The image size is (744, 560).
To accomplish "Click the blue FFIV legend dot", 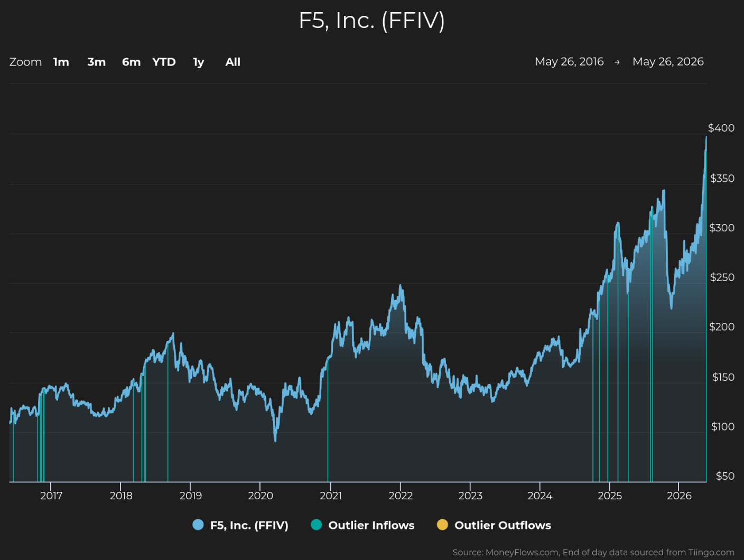I will (198, 525).
